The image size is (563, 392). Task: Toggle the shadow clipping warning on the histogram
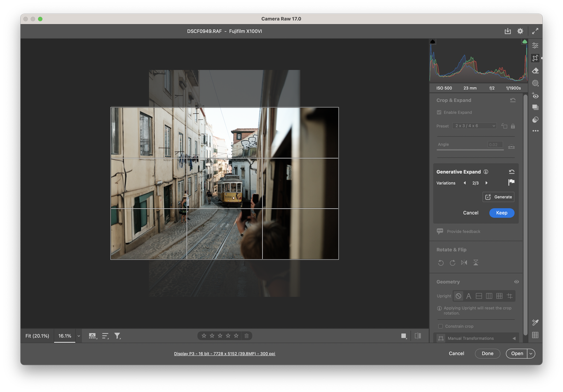[x=433, y=41]
